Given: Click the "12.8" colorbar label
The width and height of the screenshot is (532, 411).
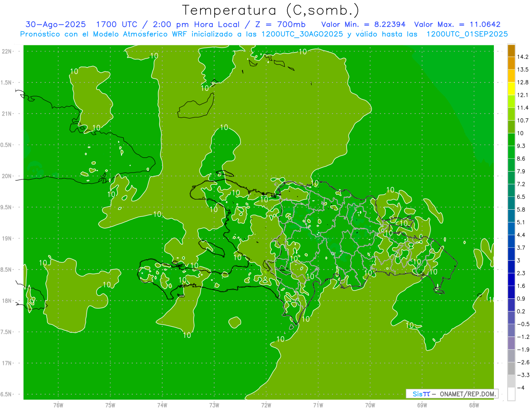Looking at the screenshot, I should 523,82.
